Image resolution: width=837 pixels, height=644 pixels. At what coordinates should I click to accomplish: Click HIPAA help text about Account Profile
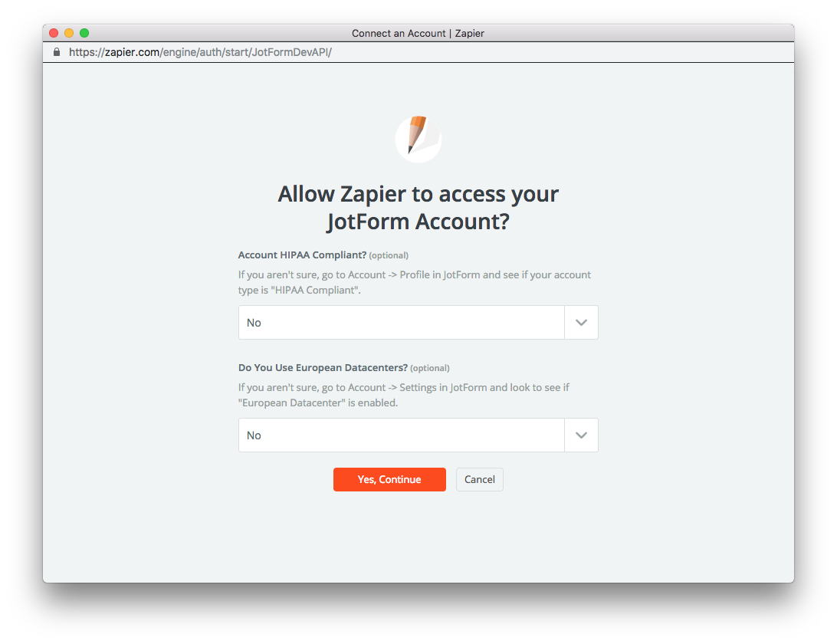click(414, 282)
